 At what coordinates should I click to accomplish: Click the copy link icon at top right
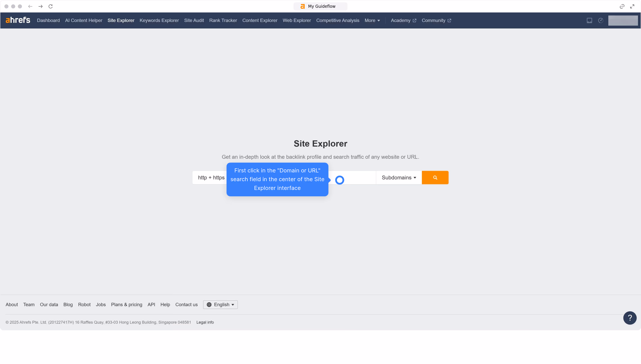[x=622, y=6]
